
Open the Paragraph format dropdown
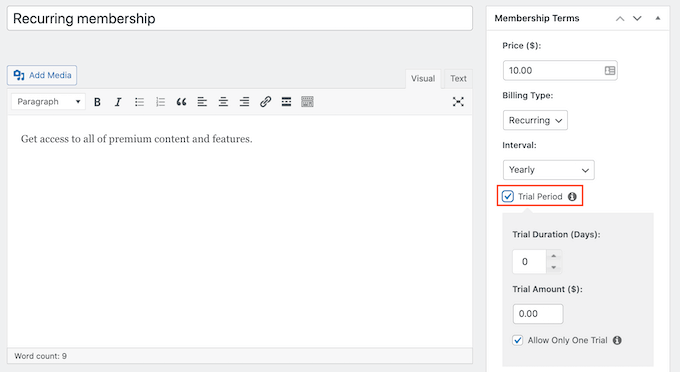tap(48, 101)
